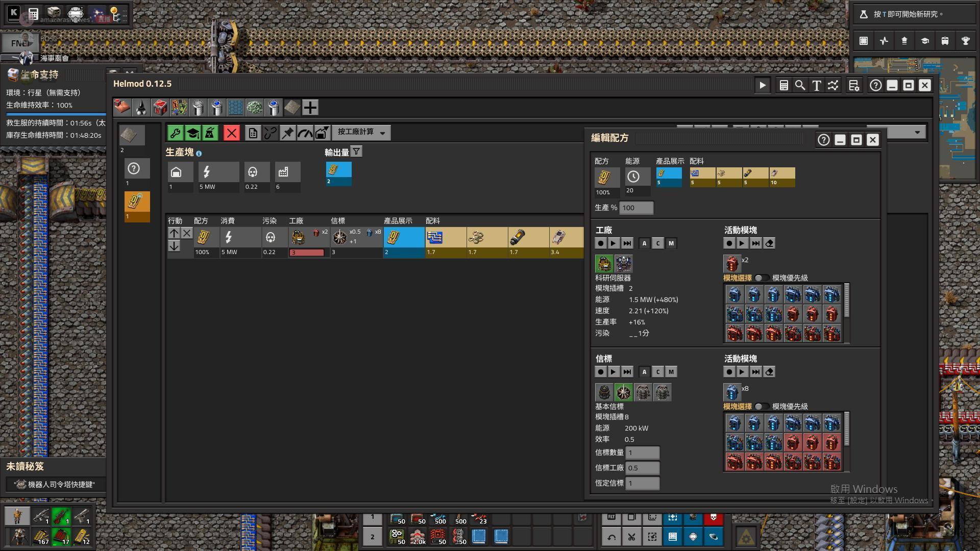Toggle factory M option button

pyautogui.click(x=671, y=243)
